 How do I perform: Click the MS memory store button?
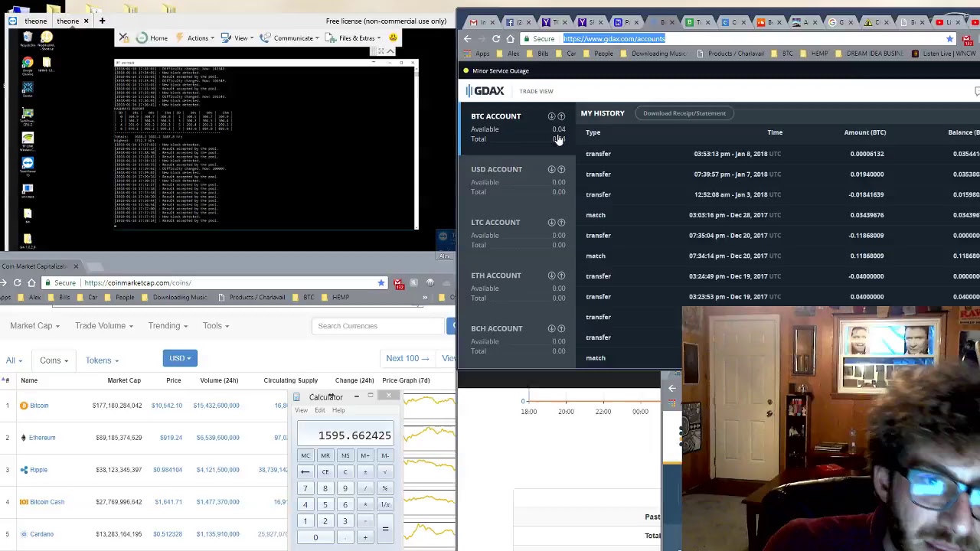345,455
